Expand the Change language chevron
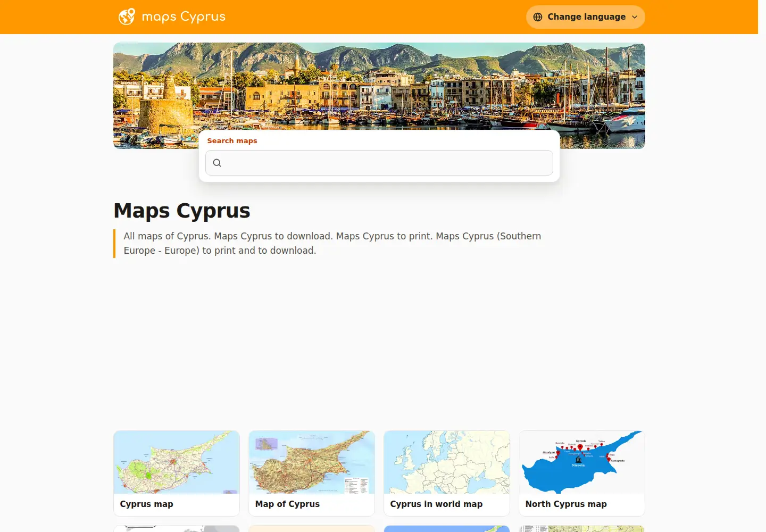766x532 pixels. pyautogui.click(x=635, y=17)
